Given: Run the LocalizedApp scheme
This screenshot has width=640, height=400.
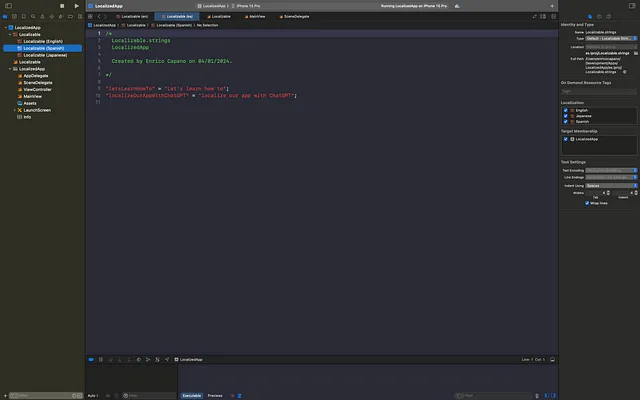Looking at the screenshot, I should pyautogui.click(x=76, y=6).
